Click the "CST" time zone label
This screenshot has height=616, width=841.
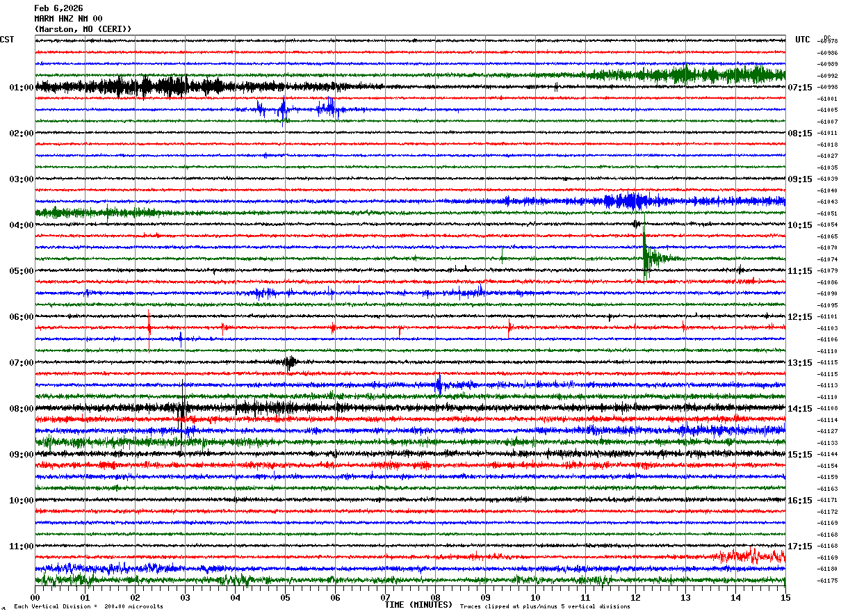pyautogui.click(x=7, y=40)
